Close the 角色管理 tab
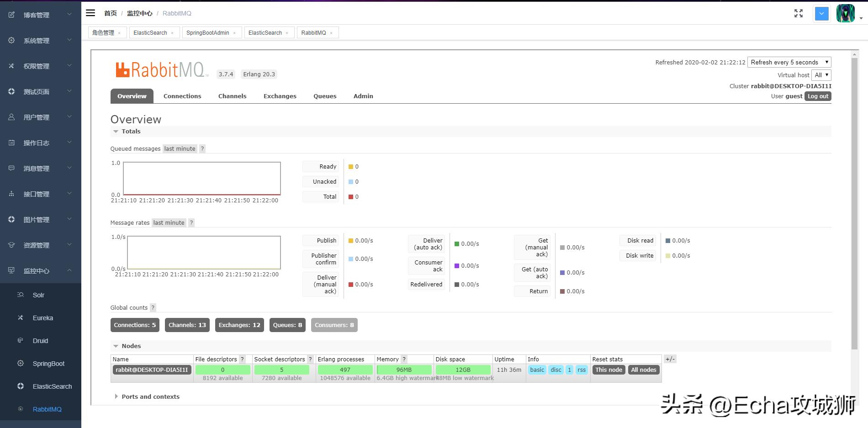 [x=119, y=33]
